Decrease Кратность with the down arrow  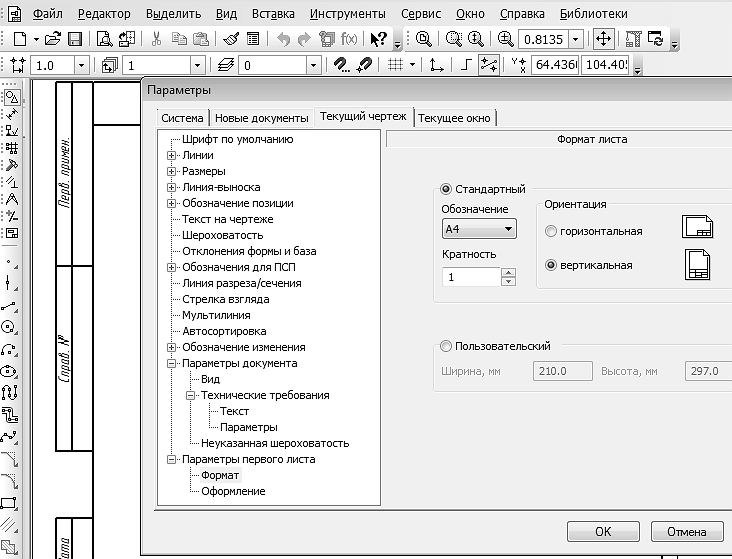[508, 281]
